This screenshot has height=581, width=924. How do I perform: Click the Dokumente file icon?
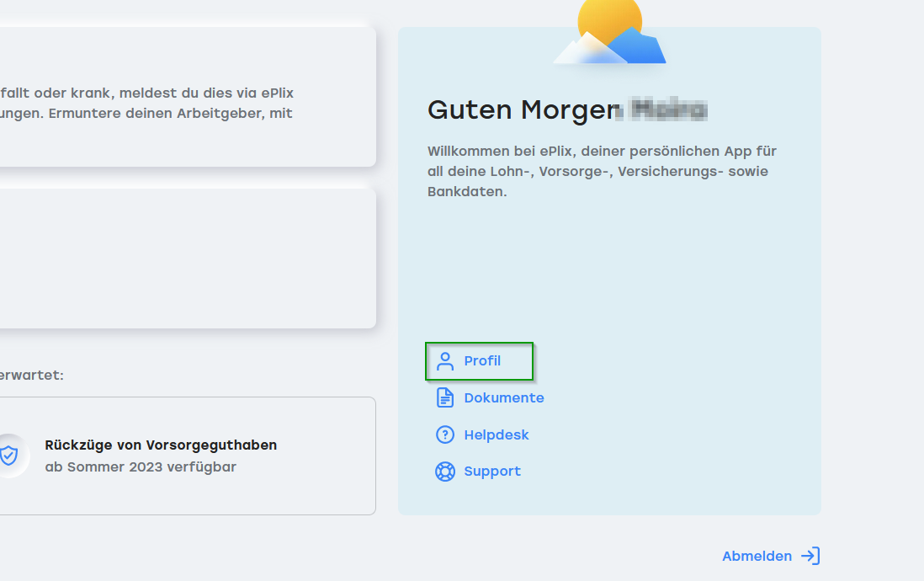point(445,398)
